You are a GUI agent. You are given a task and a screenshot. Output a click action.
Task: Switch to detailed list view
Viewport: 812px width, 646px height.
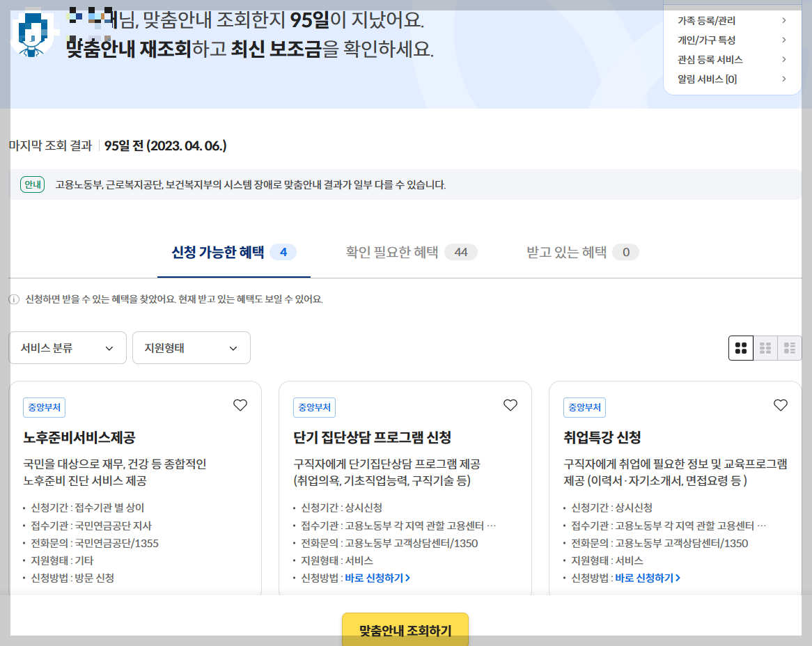click(x=790, y=347)
